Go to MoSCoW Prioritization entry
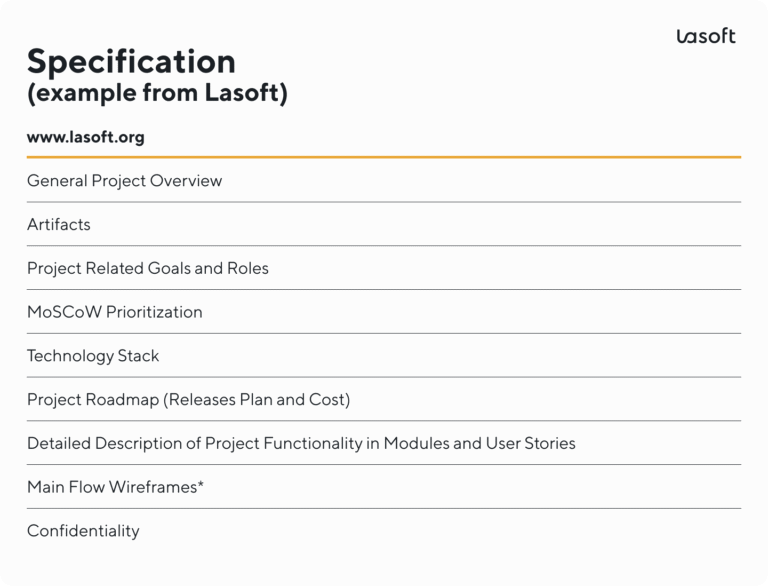Viewport: 768px width, 586px height. pos(115,312)
